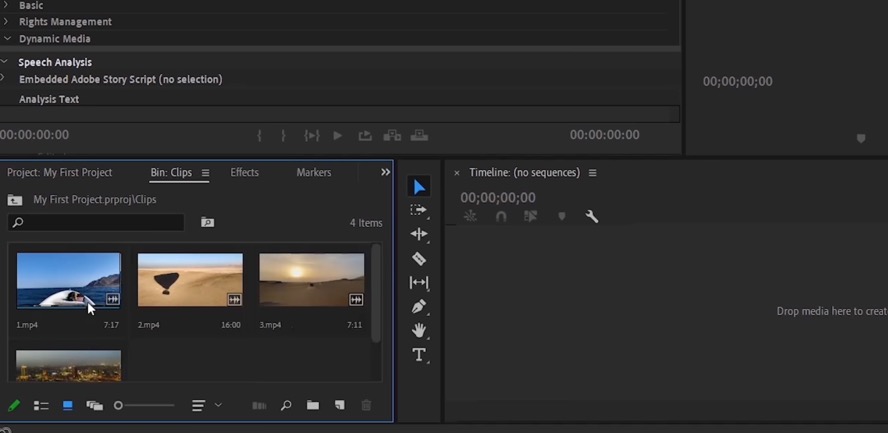Toggle Insert and overwrite as nests

point(470,216)
